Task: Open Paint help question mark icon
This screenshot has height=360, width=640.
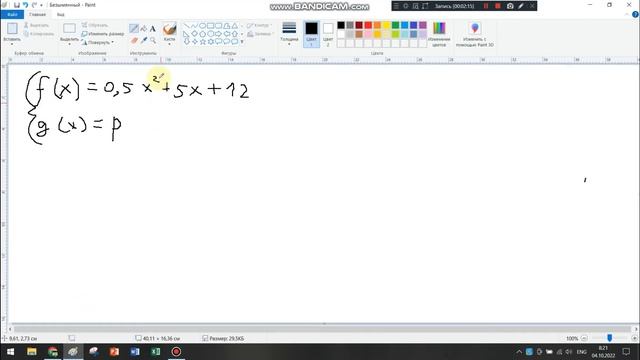Action: point(635,15)
